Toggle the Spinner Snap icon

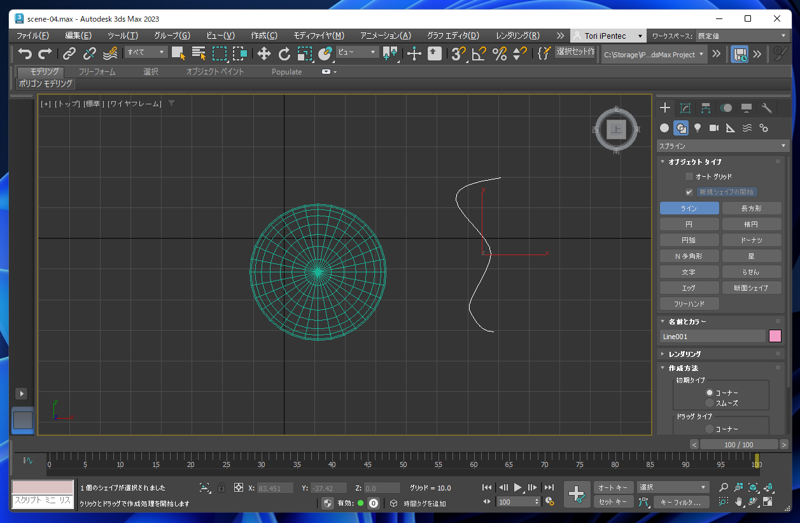(520, 54)
